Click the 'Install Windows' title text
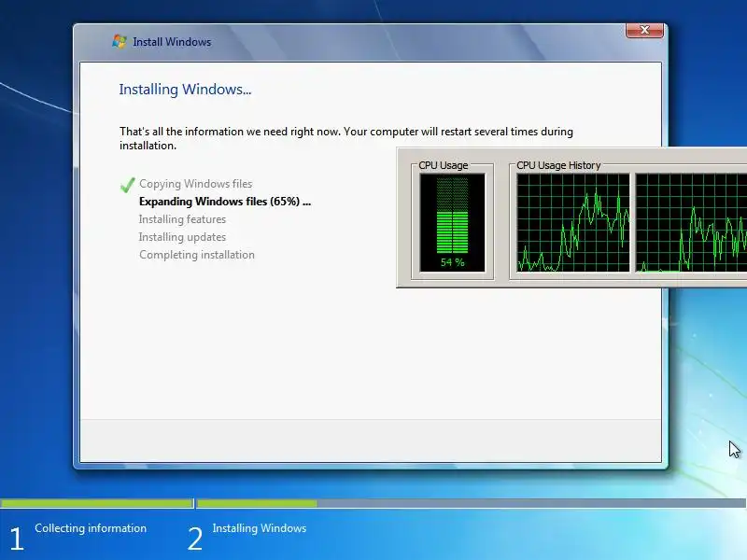This screenshot has width=747, height=560. click(172, 42)
